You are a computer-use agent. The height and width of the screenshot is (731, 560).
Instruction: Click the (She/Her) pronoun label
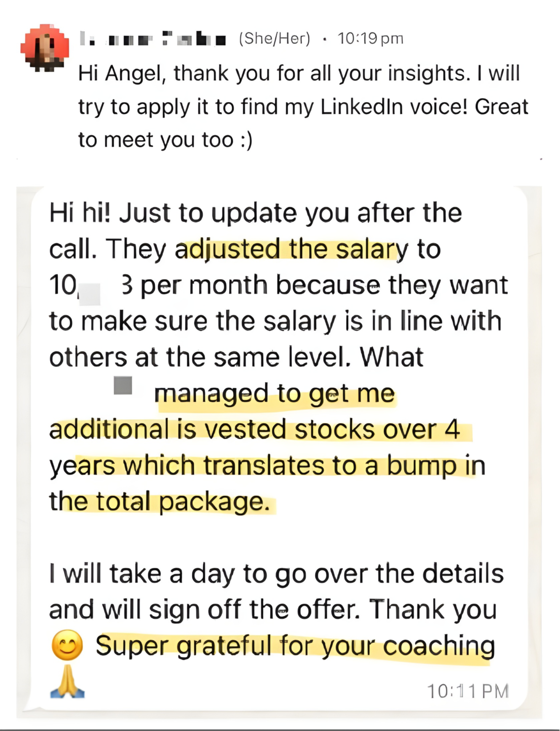tap(274, 39)
